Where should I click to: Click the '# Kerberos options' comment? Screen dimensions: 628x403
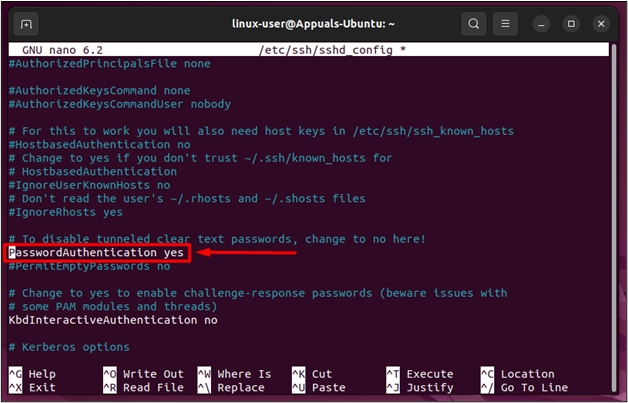tap(69, 347)
